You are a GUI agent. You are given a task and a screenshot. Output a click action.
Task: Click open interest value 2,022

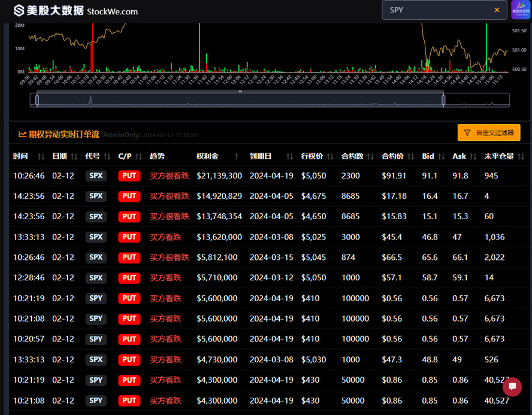494,258
